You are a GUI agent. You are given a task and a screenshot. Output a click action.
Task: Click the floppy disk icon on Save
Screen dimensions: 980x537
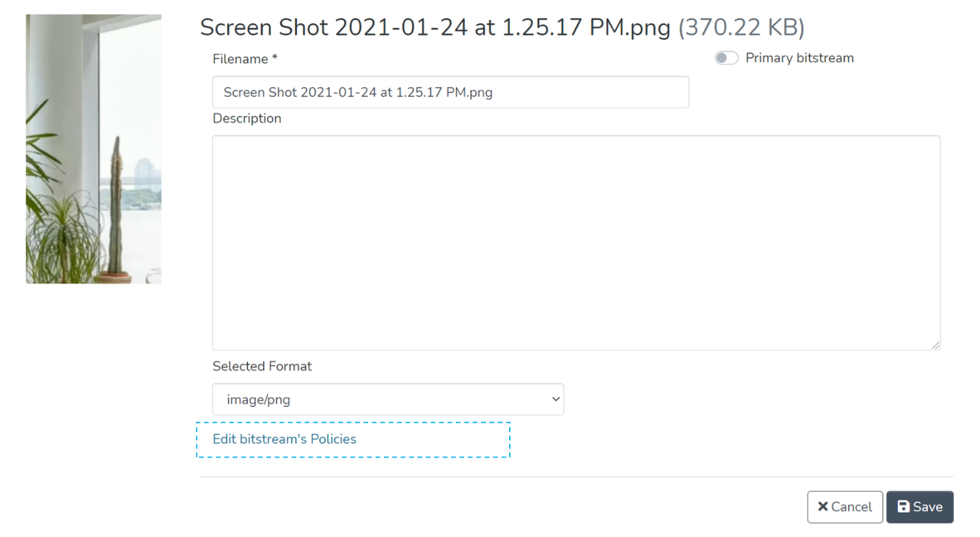coord(903,507)
